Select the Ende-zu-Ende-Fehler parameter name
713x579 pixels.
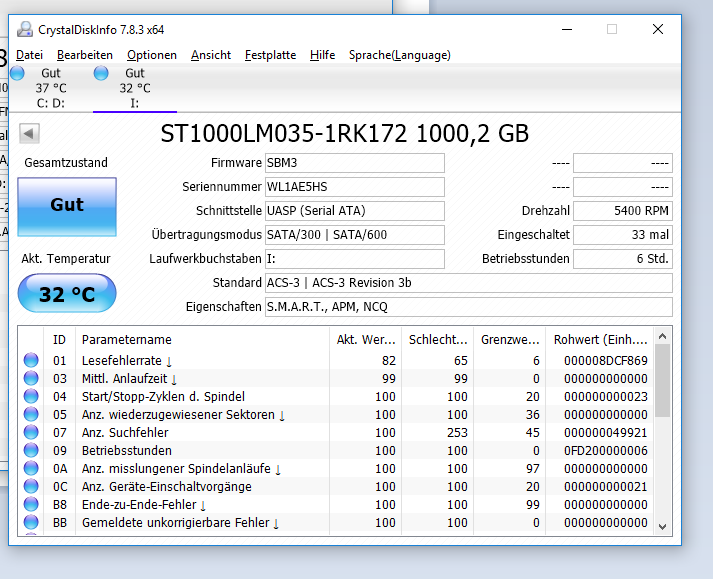point(139,505)
